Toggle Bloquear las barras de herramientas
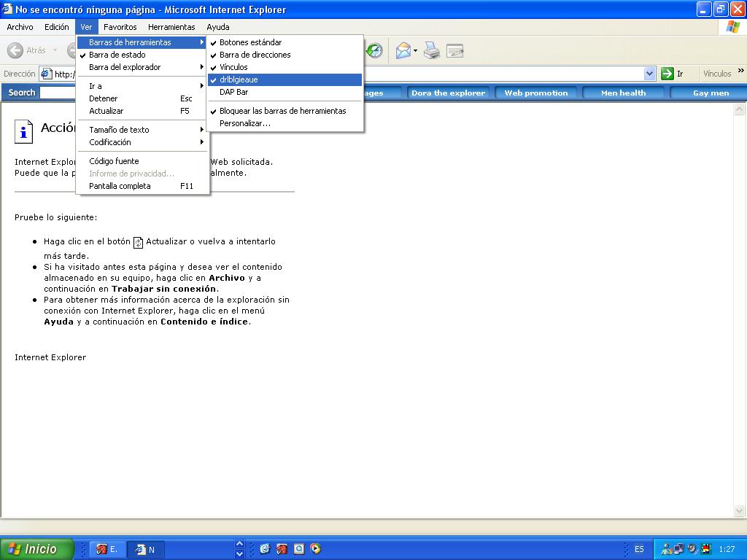 [x=285, y=111]
